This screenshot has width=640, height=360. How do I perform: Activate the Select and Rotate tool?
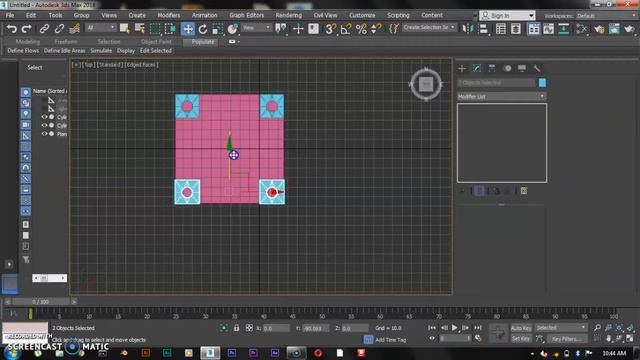203,29
